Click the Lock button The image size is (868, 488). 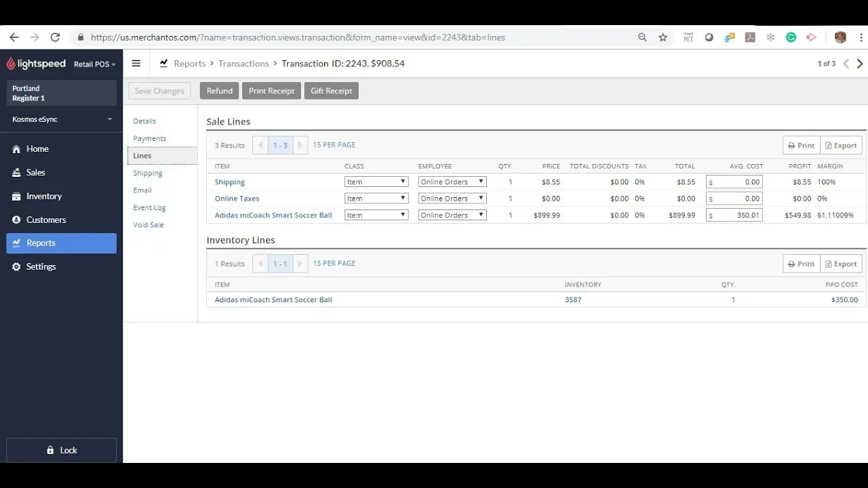click(x=62, y=450)
